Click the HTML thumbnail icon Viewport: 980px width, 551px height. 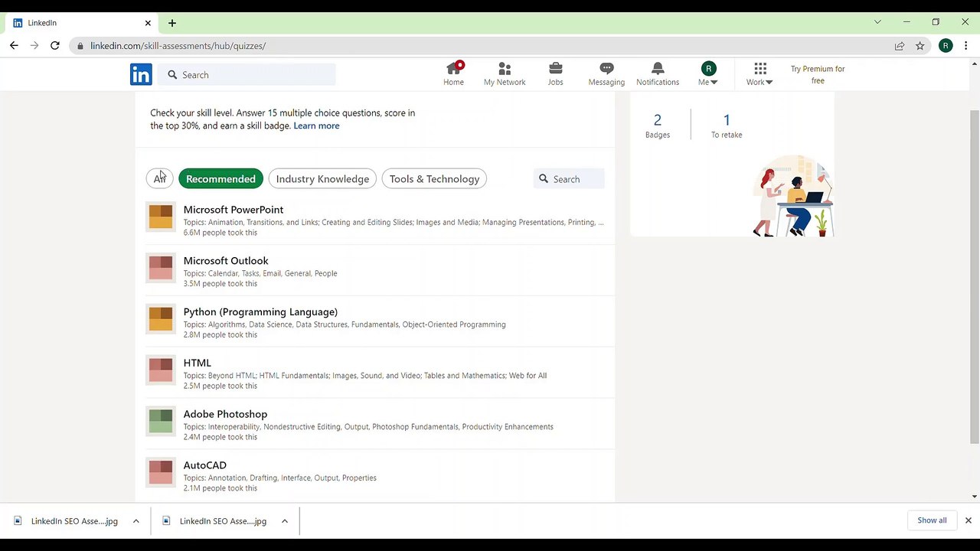click(x=161, y=370)
